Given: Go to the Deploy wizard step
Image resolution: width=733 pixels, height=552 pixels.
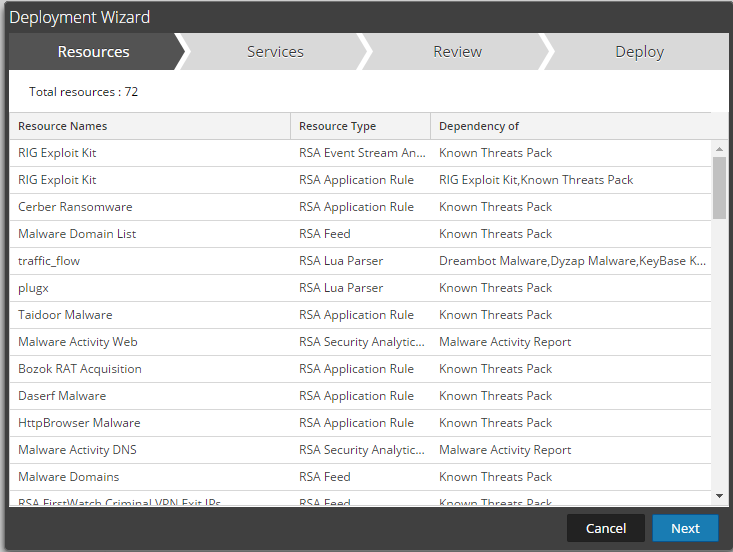Looking at the screenshot, I should (639, 52).
